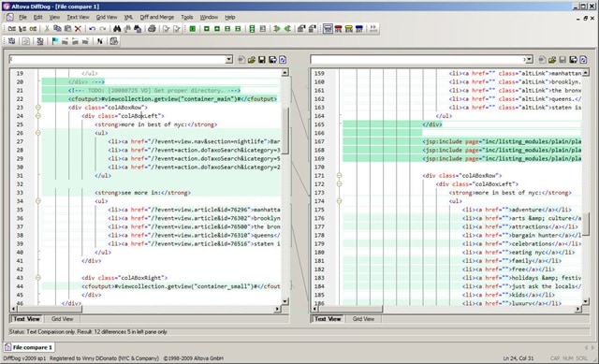599x364 pixels.
Task: Open the Tools menu
Action: click(x=187, y=17)
